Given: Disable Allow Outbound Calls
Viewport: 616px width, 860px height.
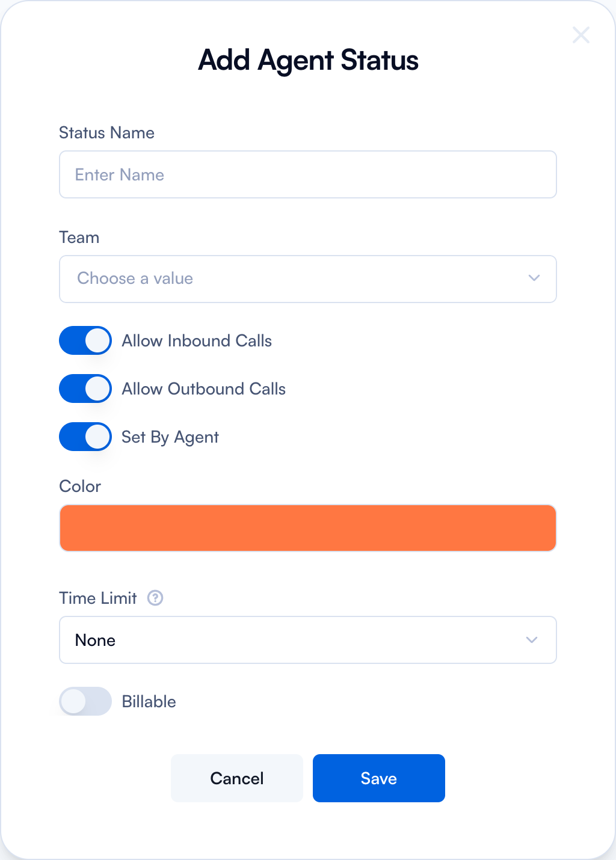Looking at the screenshot, I should [x=85, y=389].
